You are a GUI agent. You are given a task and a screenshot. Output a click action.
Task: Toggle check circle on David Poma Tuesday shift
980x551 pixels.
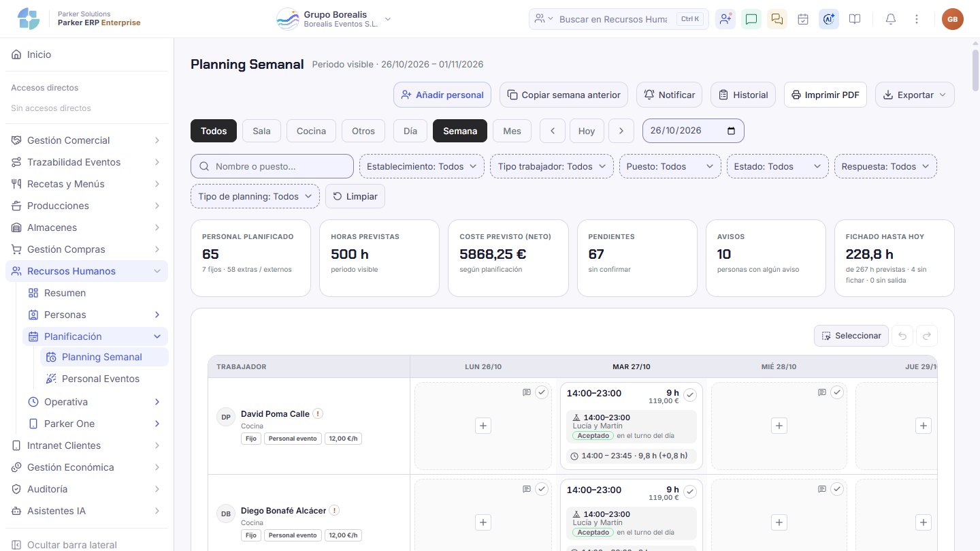click(x=690, y=395)
